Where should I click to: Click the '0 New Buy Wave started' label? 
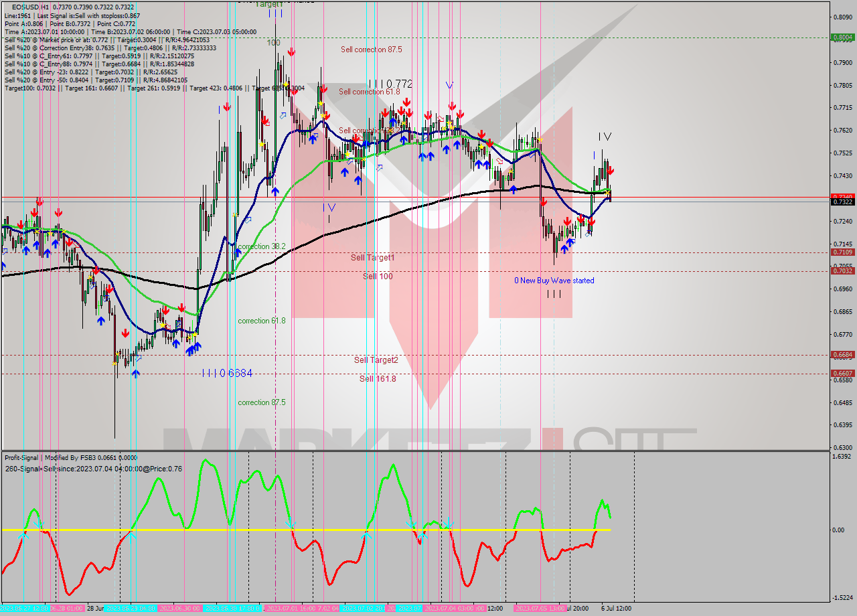coord(554,281)
